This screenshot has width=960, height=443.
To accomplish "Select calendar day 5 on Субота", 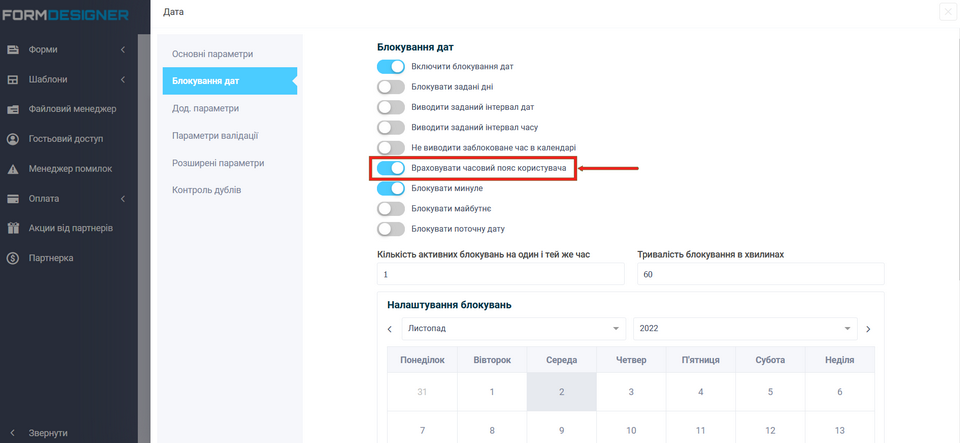I will [770, 392].
